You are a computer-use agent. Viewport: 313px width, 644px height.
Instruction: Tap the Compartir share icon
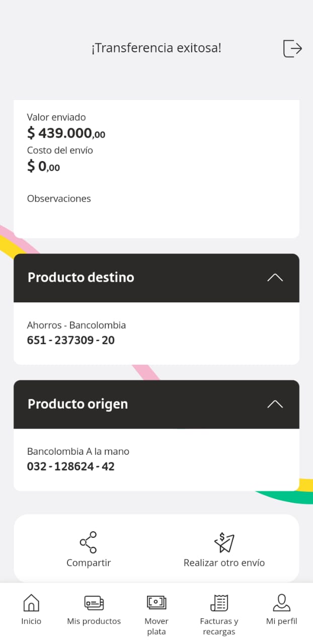click(89, 542)
